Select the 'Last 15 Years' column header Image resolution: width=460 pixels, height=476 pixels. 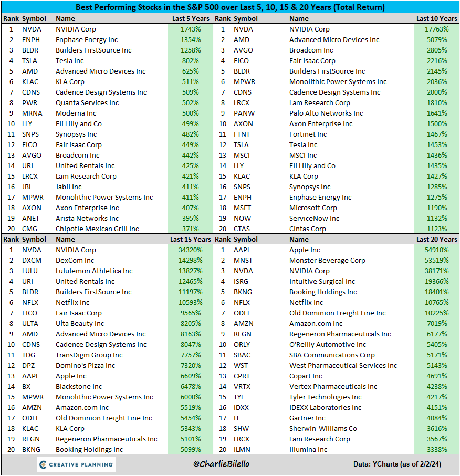pos(191,239)
